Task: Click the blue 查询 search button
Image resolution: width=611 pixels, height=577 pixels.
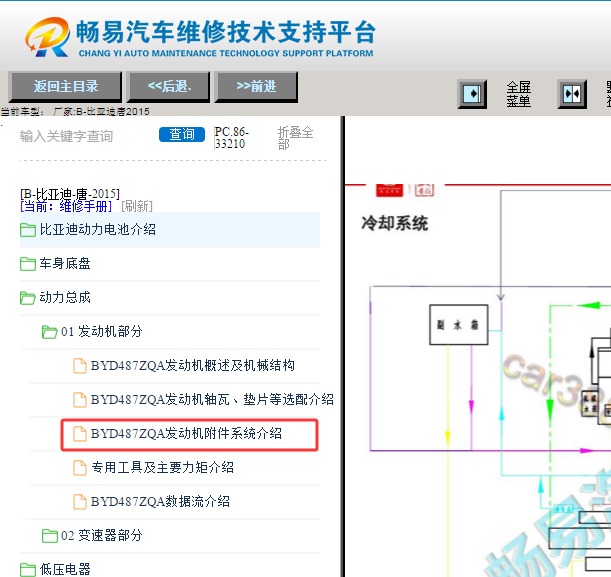Action: point(182,134)
